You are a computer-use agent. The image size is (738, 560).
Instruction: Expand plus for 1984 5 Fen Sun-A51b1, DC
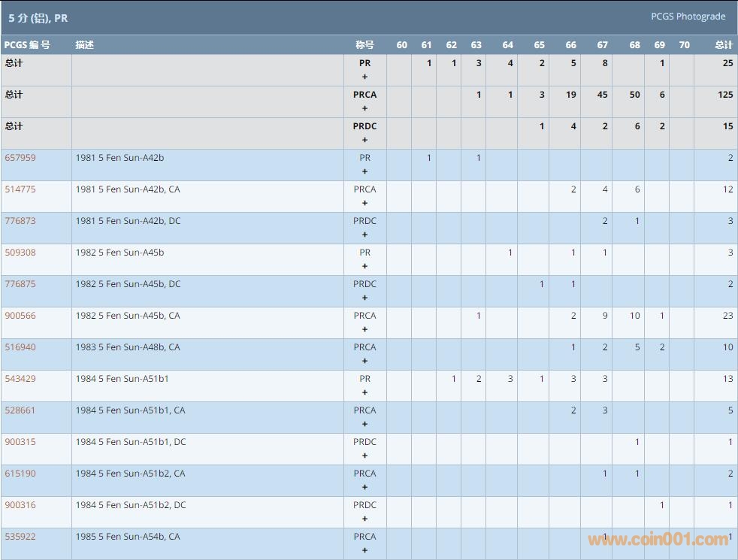(x=365, y=456)
